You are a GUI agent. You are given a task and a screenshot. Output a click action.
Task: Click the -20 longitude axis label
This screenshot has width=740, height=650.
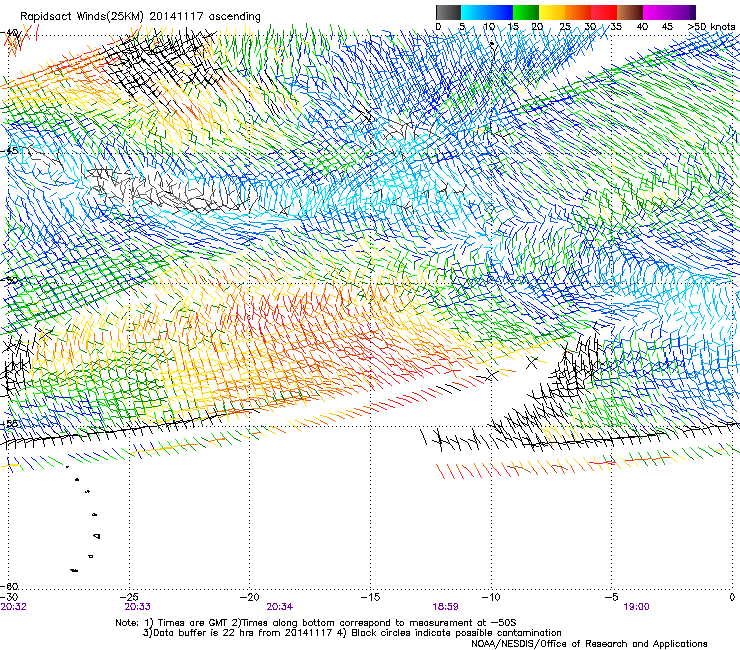click(x=250, y=597)
